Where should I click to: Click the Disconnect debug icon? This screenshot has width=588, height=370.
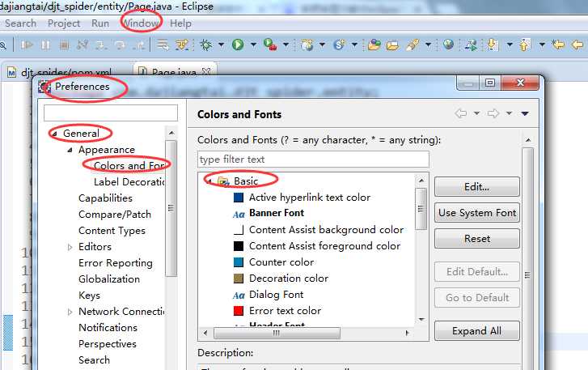coord(82,45)
